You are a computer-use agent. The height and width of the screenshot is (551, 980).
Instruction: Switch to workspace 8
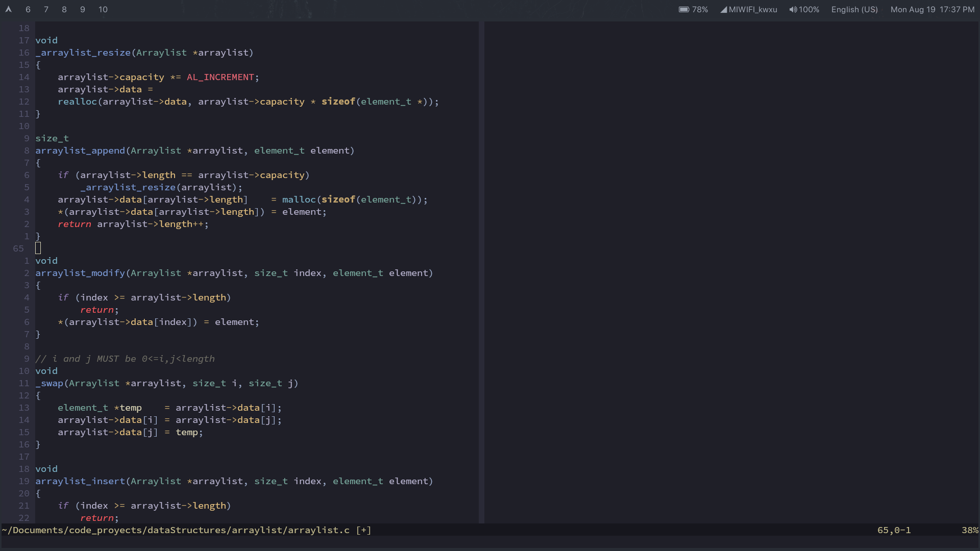coord(64,9)
